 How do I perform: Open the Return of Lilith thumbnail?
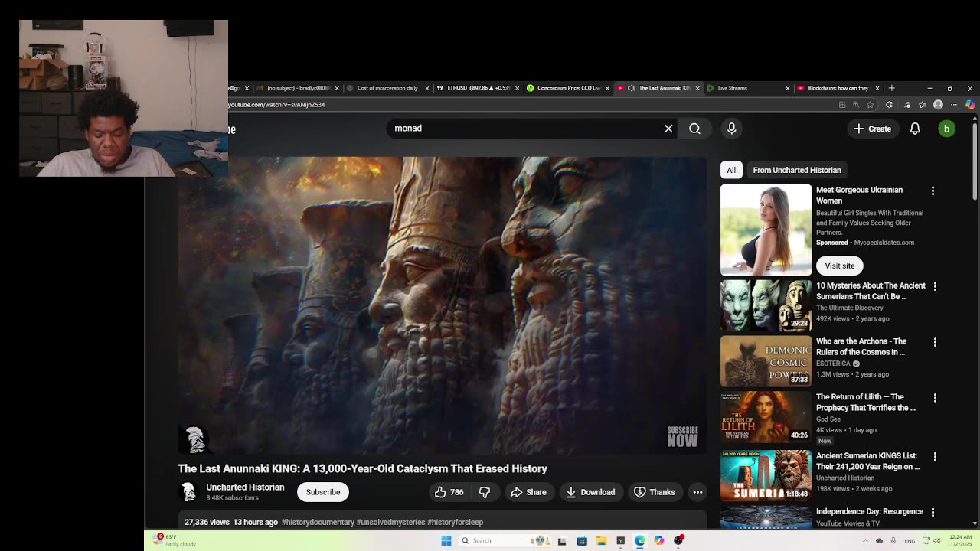766,417
